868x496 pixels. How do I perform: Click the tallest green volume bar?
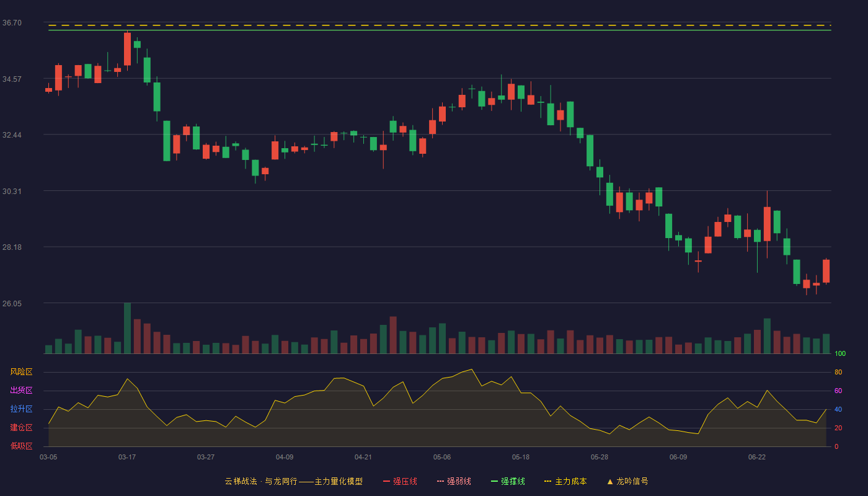point(127,328)
